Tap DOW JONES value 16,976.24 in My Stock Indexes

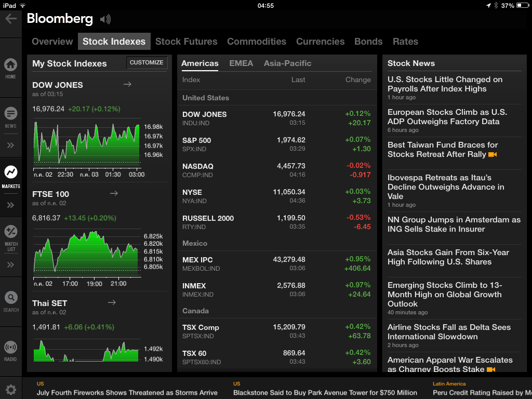pos(48,109)
